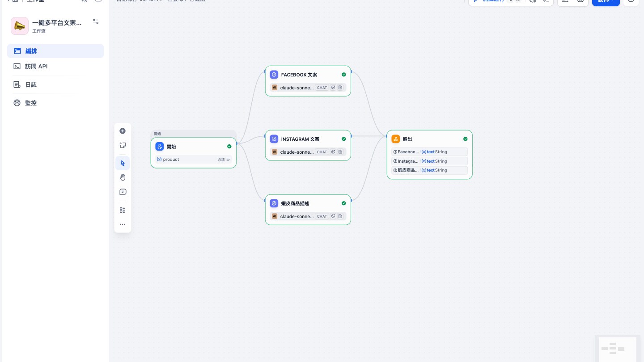Select the 蝦皮商品描述 node
This screenshot has width=644, height=362.
tap(308, 210)
